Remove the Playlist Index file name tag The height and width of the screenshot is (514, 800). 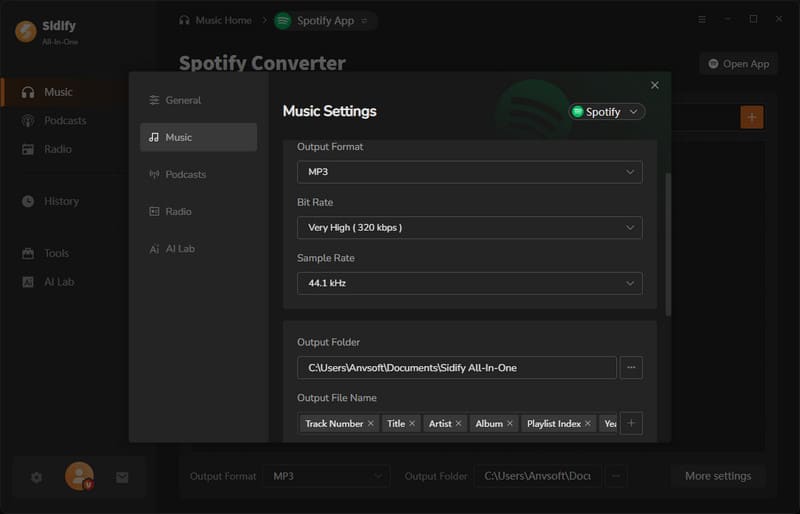coord(588,424)
